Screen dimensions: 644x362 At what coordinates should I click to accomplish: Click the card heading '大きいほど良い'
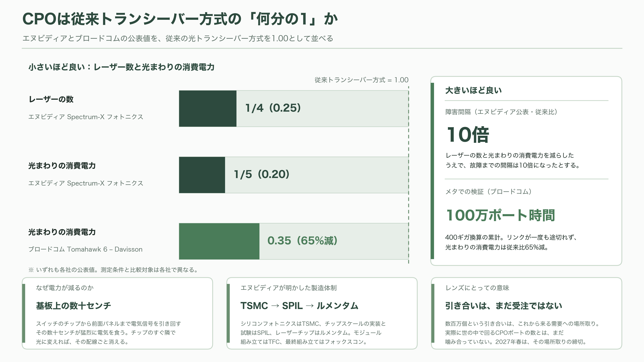(473, 90)
